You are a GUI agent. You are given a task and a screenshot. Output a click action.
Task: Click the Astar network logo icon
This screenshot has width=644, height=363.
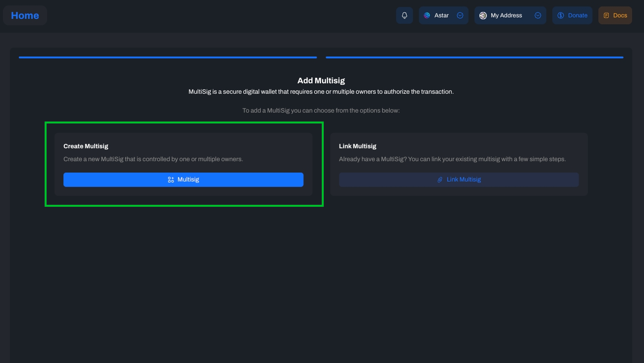pyautogui.click(x=427, y=15)
